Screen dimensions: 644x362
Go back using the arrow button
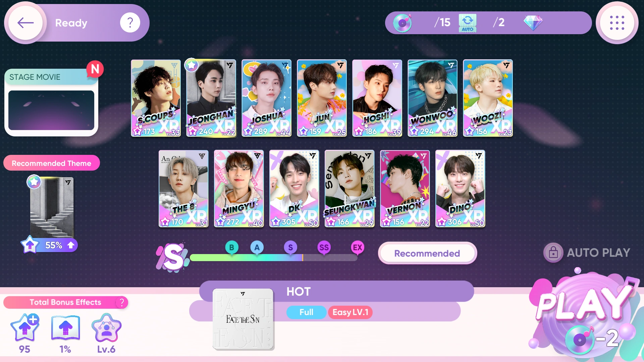pos(25,23)
